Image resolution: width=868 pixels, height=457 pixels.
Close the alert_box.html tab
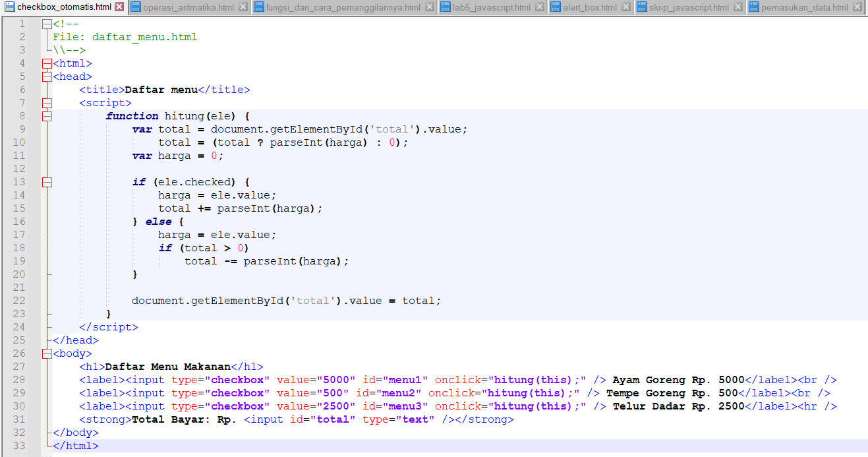pyautogui.click(x=625, y=8)
